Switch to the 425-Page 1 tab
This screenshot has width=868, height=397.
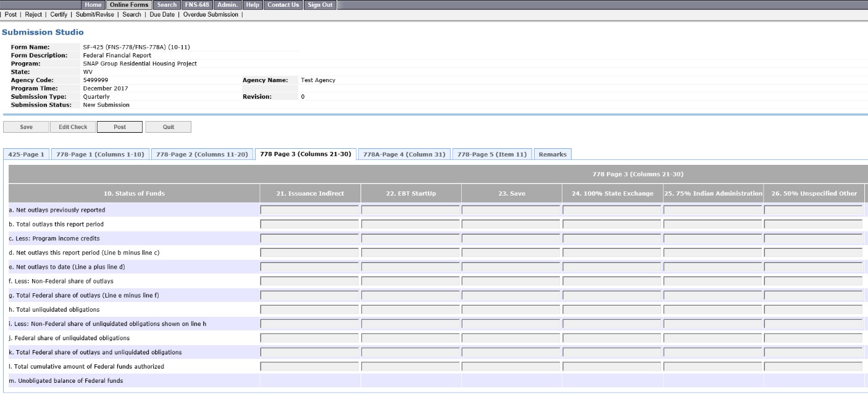point(26,154)
